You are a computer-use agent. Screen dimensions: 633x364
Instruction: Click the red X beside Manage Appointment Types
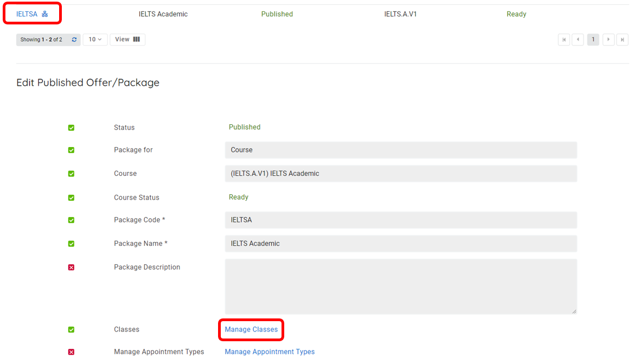click(71, 352)
